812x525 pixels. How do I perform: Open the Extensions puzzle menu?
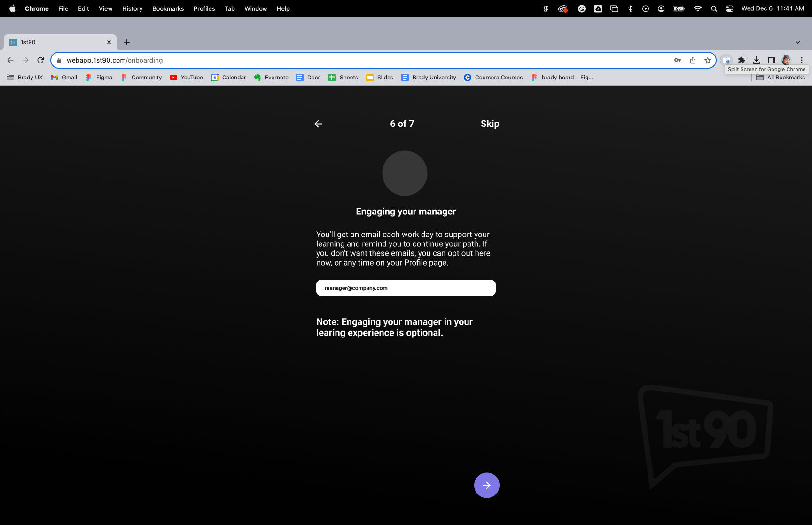[x=742, y=60]
